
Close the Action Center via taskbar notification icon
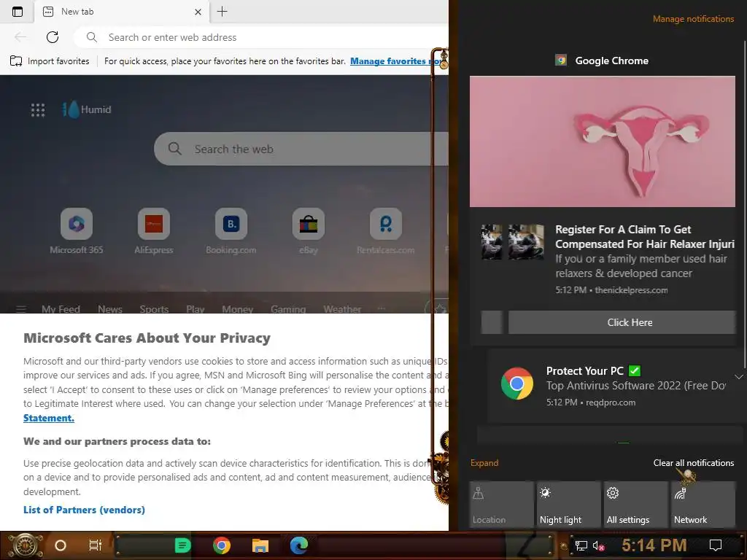[x=716, y=545]
